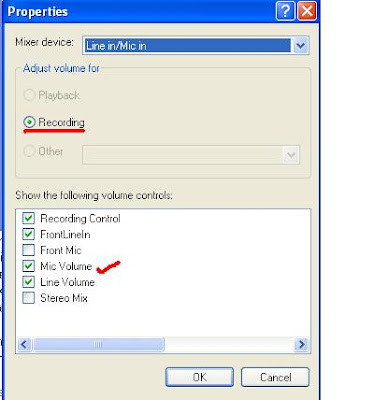Click the horizontal scrollbar thumb
374x400 pixels.
[x=99, y=344]
